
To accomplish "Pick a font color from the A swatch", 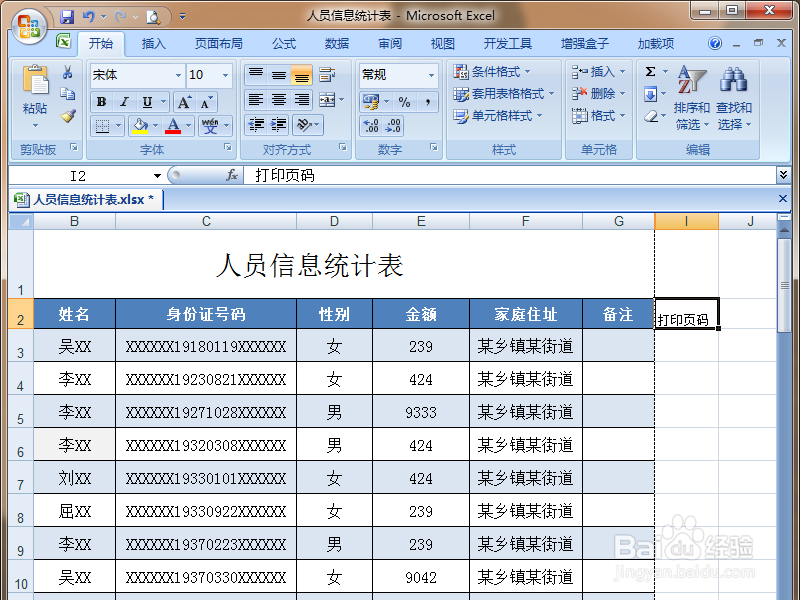I will tap(172, 127).
